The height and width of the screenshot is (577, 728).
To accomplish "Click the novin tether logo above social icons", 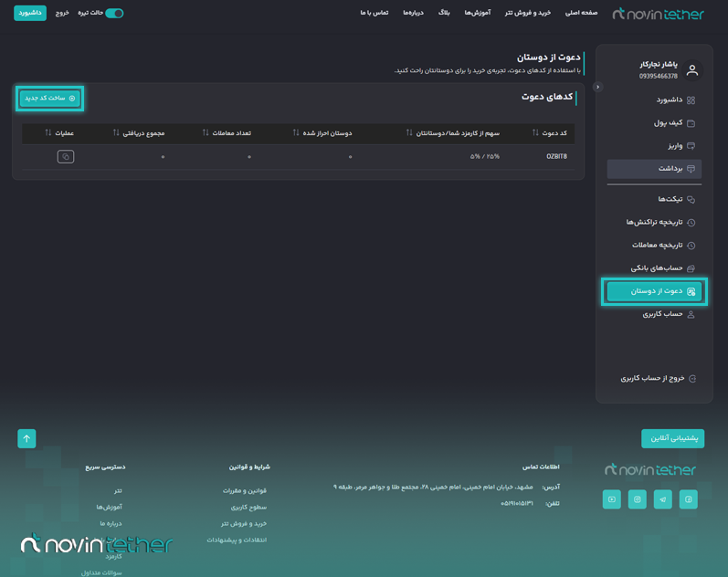I will tap(650, 470).
